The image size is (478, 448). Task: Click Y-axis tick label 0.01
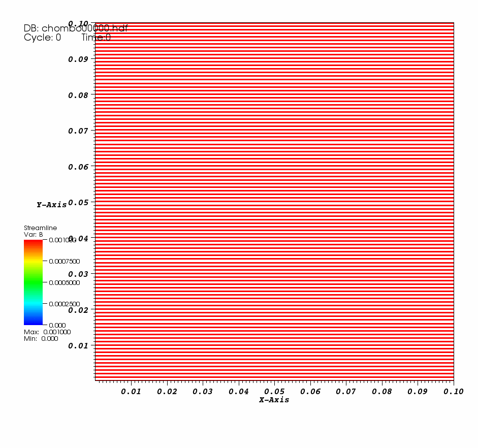point(78,346)
